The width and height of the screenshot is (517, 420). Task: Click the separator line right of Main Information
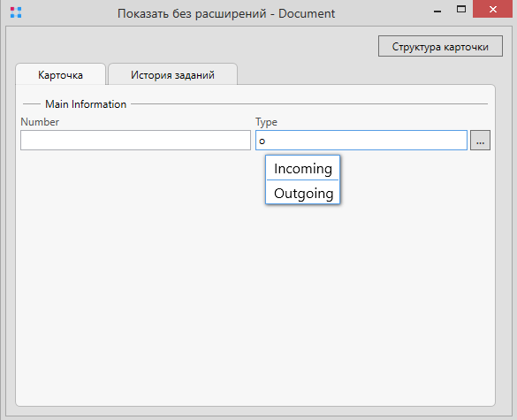point(309,104)
